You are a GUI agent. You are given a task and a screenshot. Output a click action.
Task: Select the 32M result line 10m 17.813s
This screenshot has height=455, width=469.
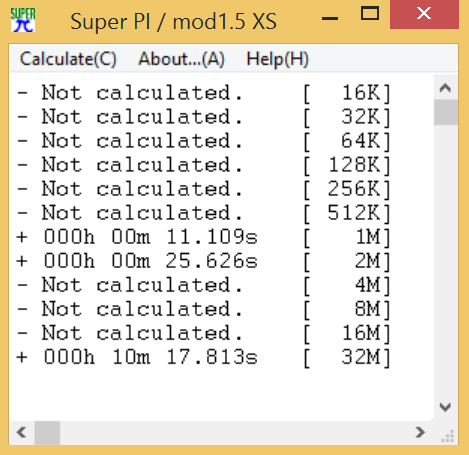click(x=203, y=357)
